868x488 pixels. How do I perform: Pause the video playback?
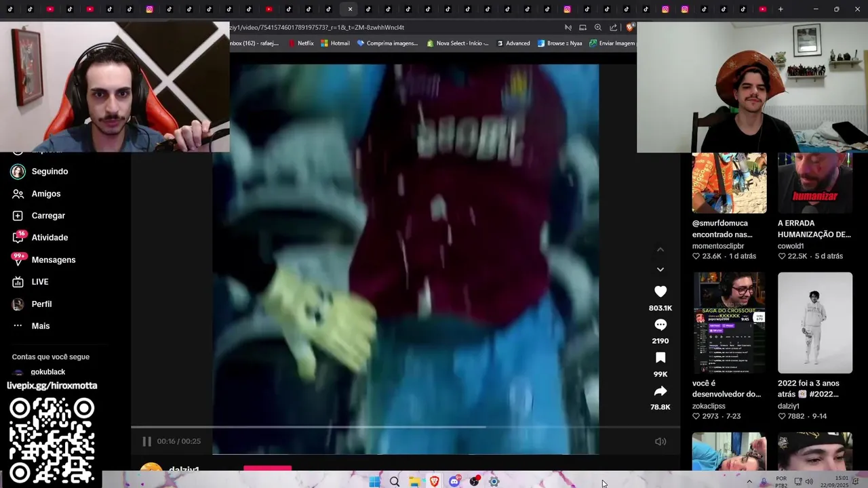(x=146, y=441)
